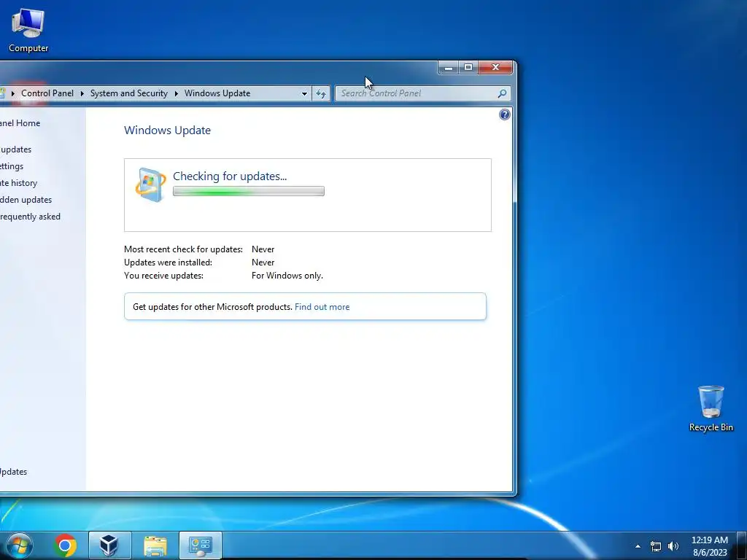Minimize the Windows Update window
Viewport: 747px width, 560px height.
pos(449,68)
